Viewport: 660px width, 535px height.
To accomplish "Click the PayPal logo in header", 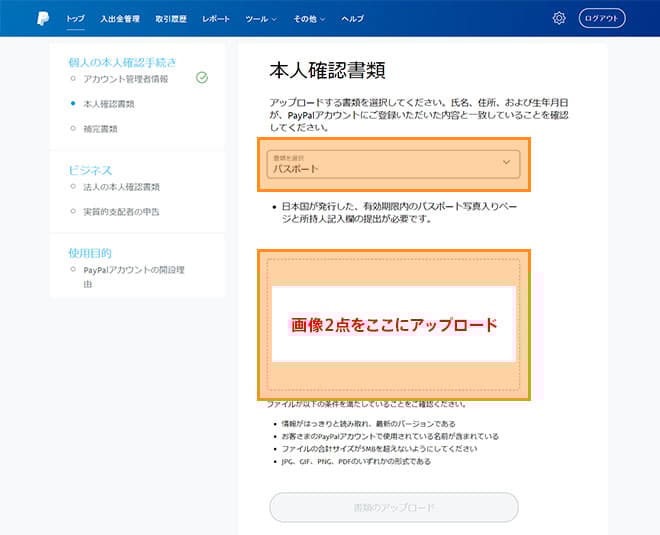I will pyautogui.click(x=44, y=18).
